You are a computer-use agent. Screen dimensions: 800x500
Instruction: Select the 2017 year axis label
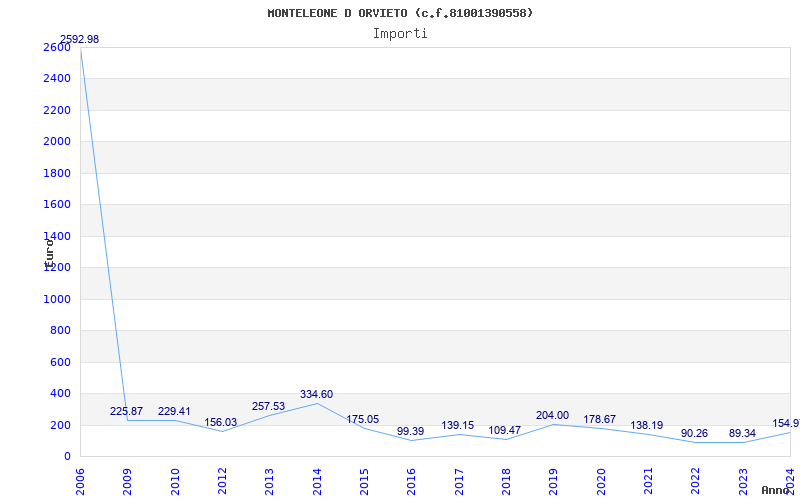[459, 482]
